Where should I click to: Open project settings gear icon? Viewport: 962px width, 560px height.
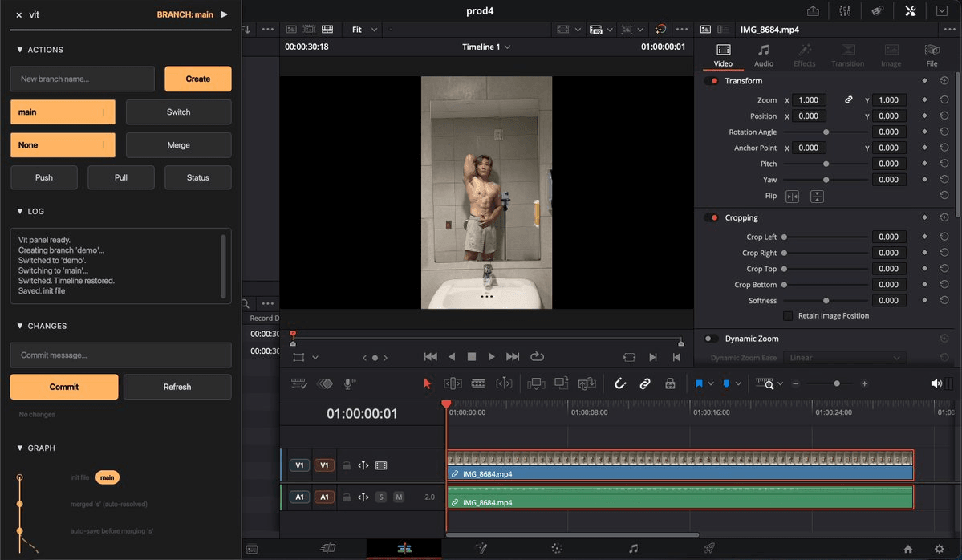940,549
